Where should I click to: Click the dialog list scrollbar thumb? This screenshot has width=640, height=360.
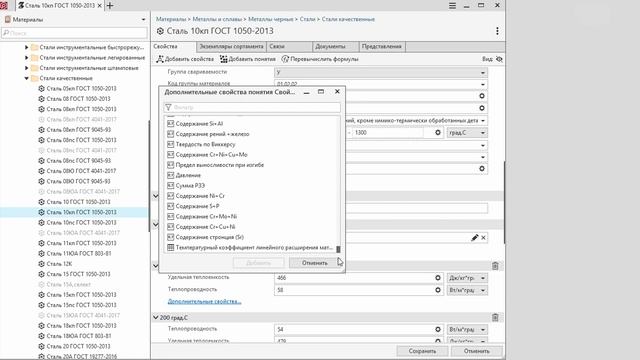(338, 249)
